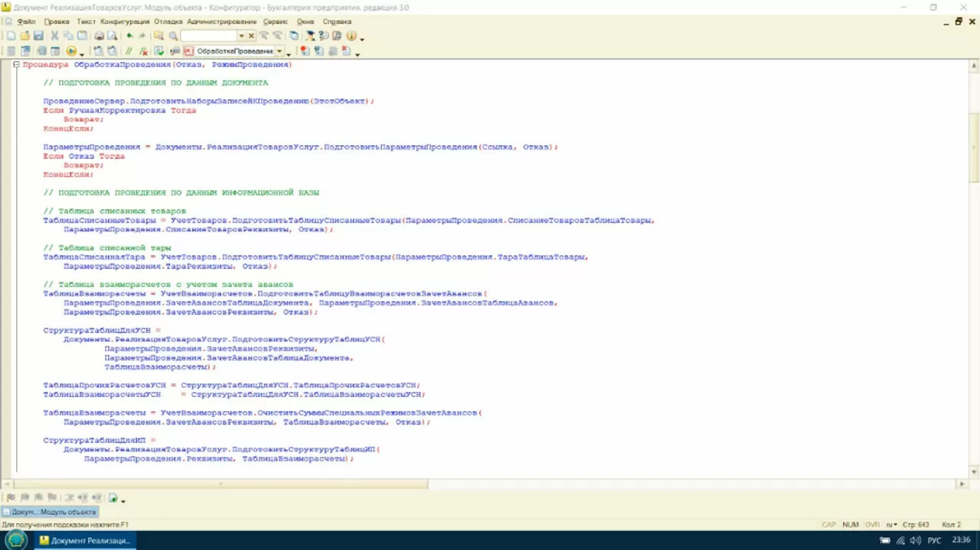The image size is (980, 550).
Task: Clear the search field with the X button
Action: tap(251, 36)
